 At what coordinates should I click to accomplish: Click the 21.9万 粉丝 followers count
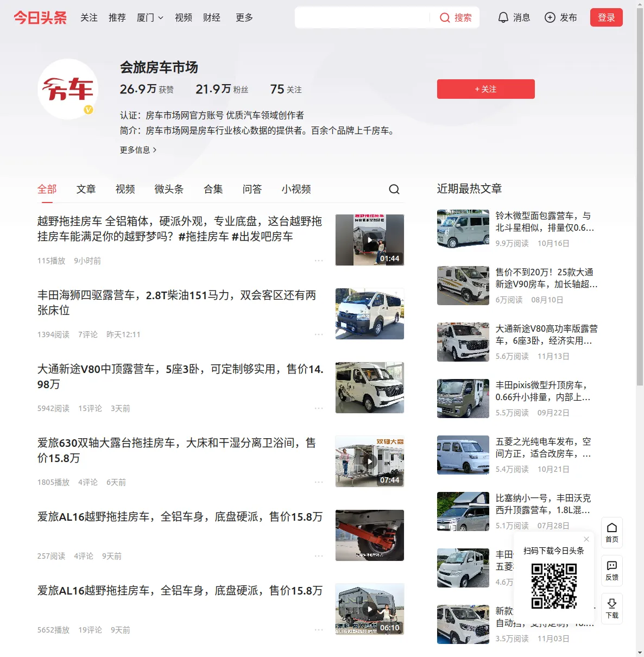click(222, 89)
